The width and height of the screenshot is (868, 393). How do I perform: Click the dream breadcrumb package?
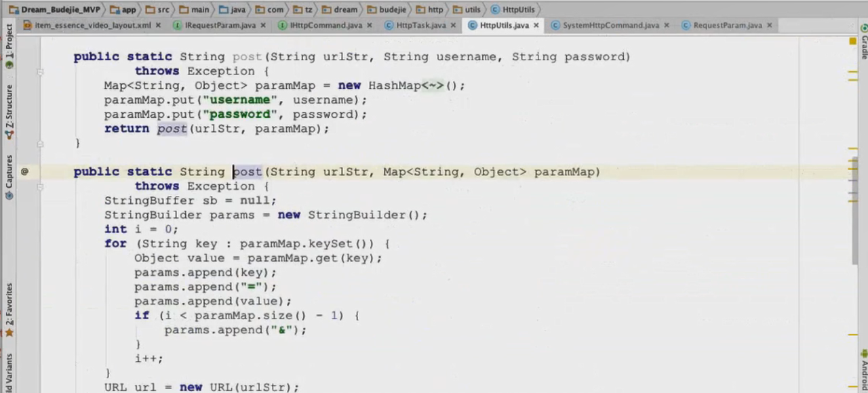(x=340, y=9)
